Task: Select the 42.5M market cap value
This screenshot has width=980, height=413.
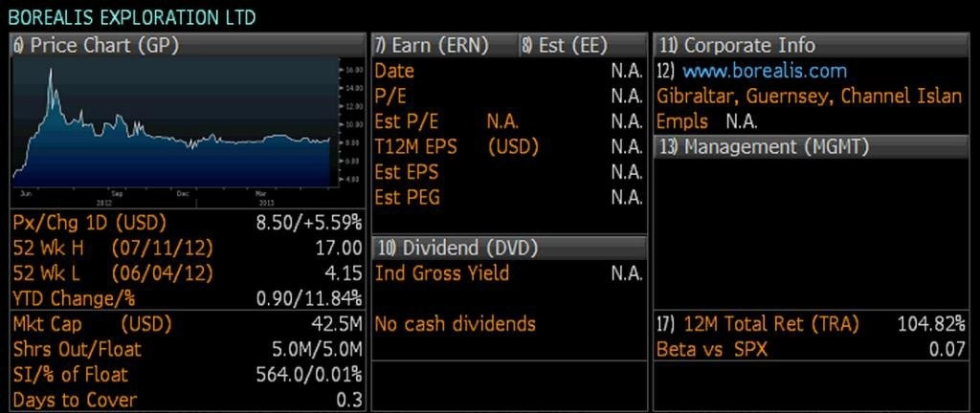Action: coord(336,324)
